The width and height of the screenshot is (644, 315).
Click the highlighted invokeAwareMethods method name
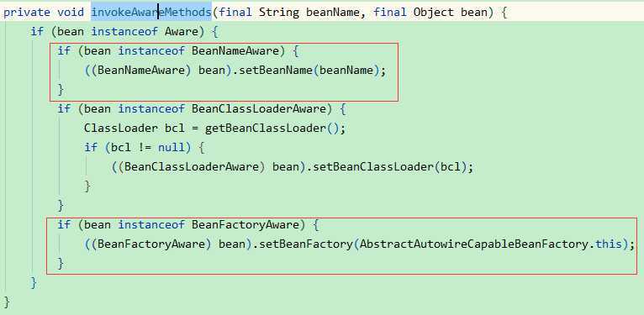click(x=151, y=13)
